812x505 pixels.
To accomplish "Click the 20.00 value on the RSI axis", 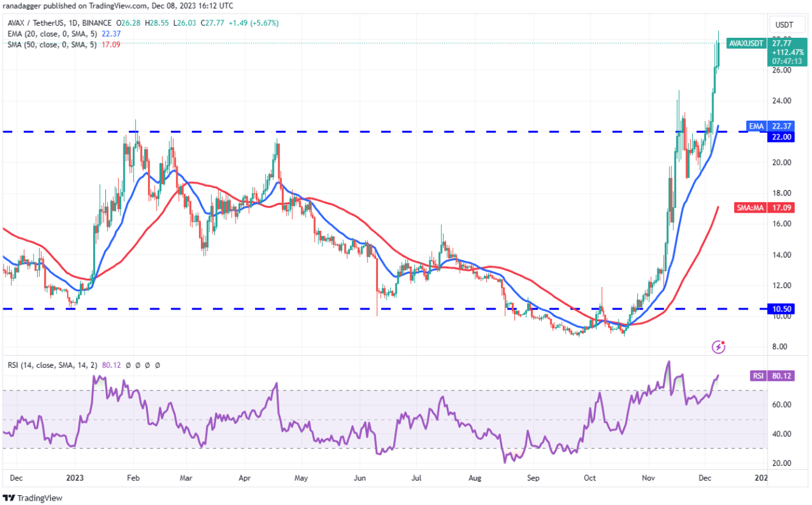I will tap(782, 463).
